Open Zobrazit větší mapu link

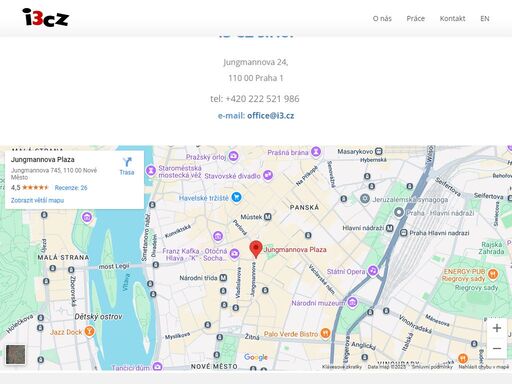(x=37, y=200)
